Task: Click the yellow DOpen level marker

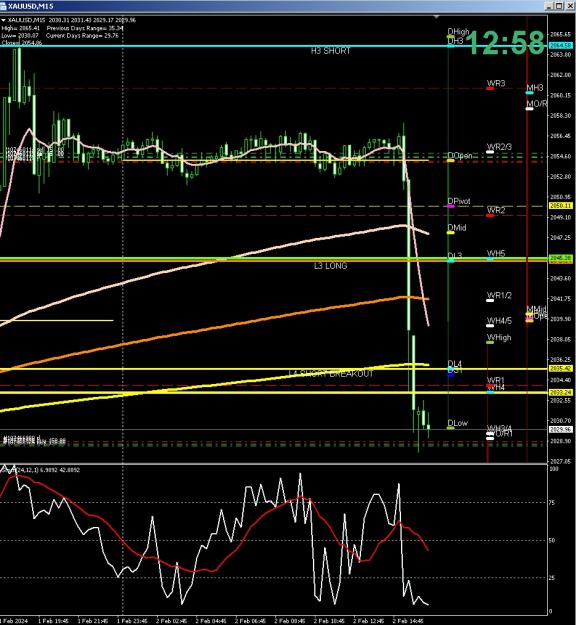Action: pos(450,160)
